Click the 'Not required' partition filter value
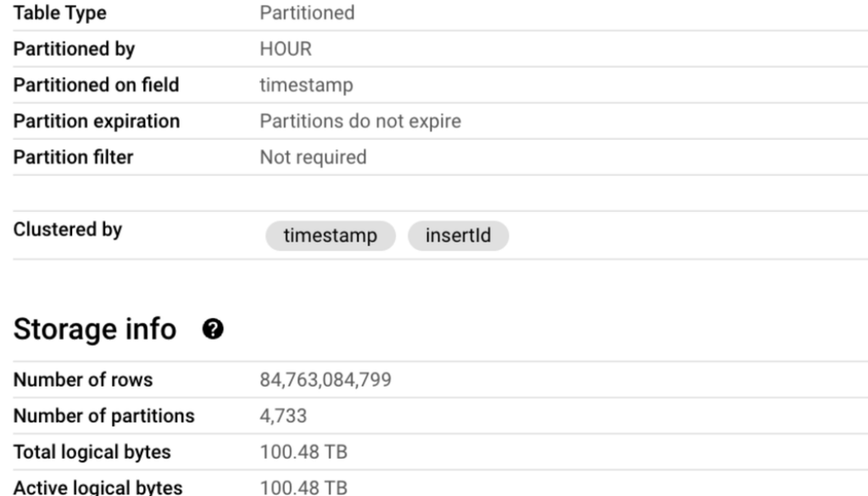Viewport: 868px width, 496px height. coord(313,157)
